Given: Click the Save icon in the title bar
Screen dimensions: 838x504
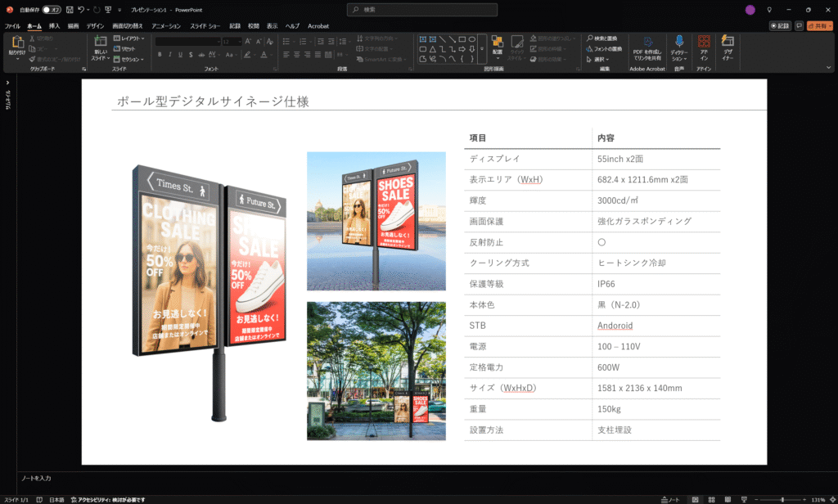Looking at the screenshot, I should [x=70, y=10].
